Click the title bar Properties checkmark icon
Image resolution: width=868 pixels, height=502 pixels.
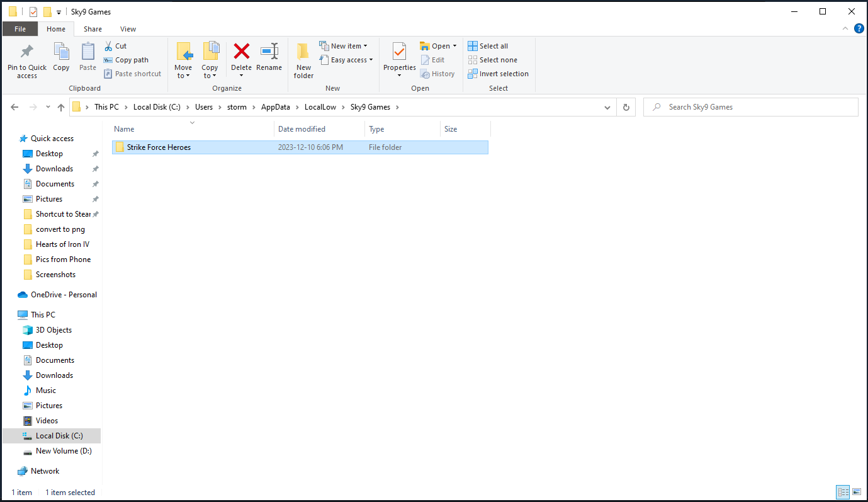33,11
